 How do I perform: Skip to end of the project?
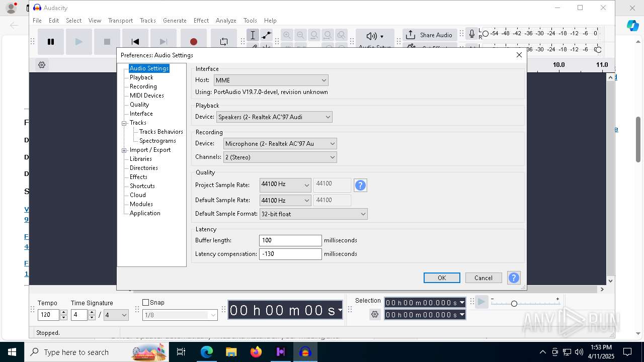pyautogui.click(x=164, y=42)
